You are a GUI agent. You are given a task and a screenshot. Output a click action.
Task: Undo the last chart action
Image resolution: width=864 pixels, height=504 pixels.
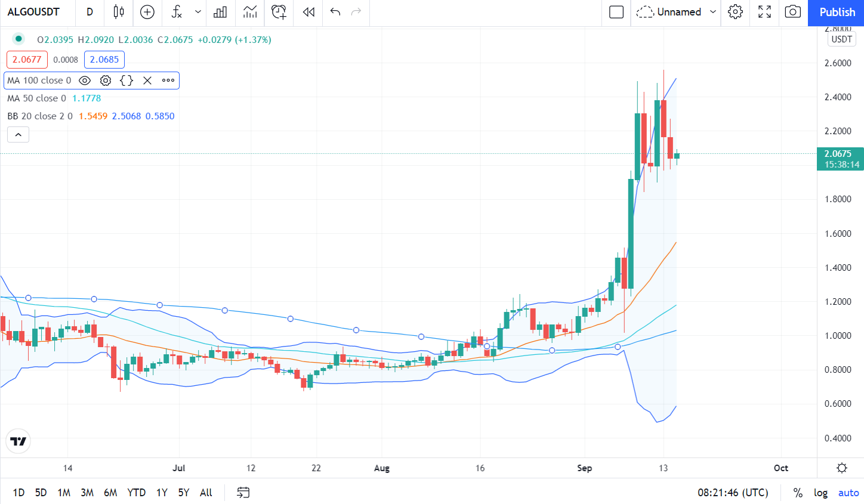[x=335, y=12]
